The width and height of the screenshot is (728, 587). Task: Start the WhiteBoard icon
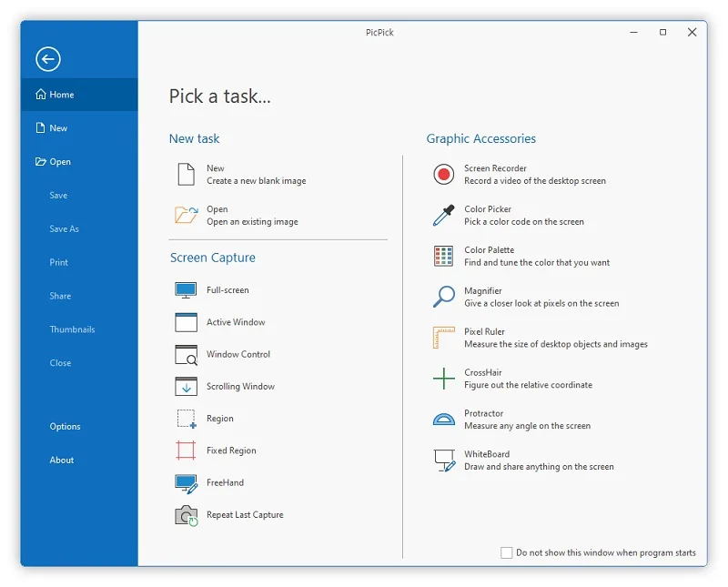444,460
